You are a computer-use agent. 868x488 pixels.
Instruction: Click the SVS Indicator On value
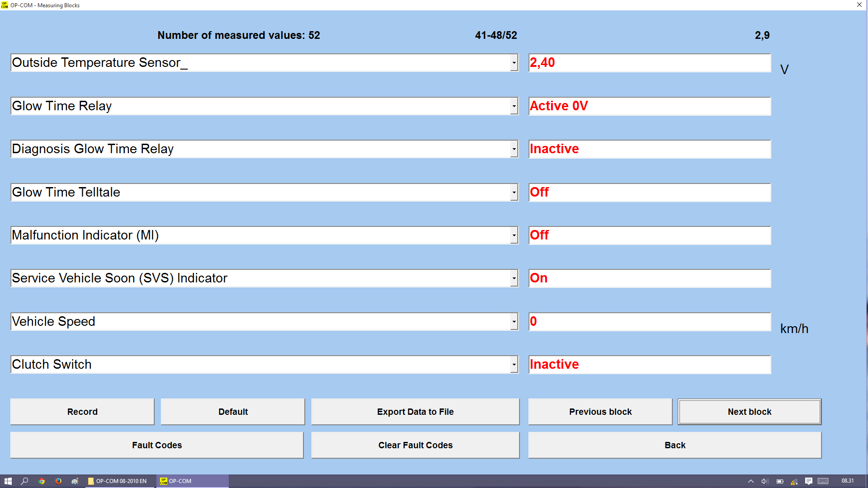point(650,278)
